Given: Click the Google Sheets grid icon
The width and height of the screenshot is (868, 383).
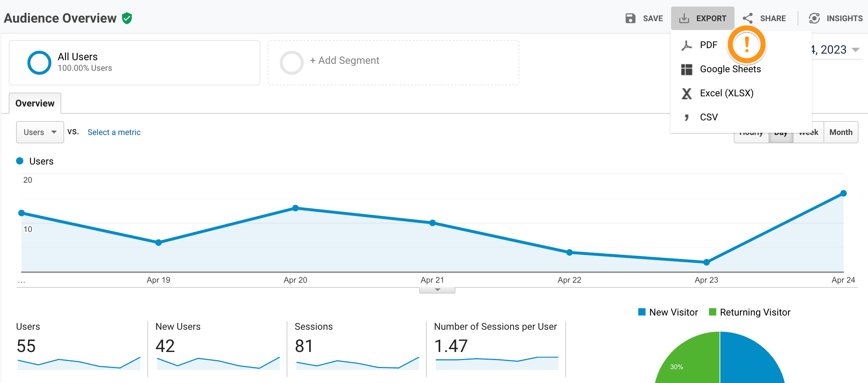Looking at the screenshot, I should tap(687, 69).
